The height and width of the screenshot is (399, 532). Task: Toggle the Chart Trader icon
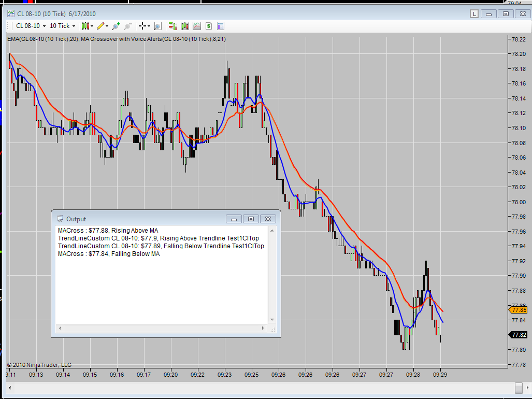[172, 26]
